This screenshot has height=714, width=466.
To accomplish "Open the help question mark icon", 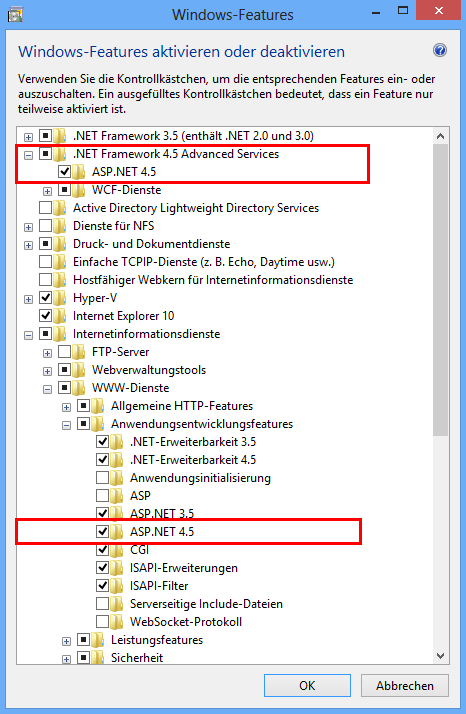I will coord(440,50).
